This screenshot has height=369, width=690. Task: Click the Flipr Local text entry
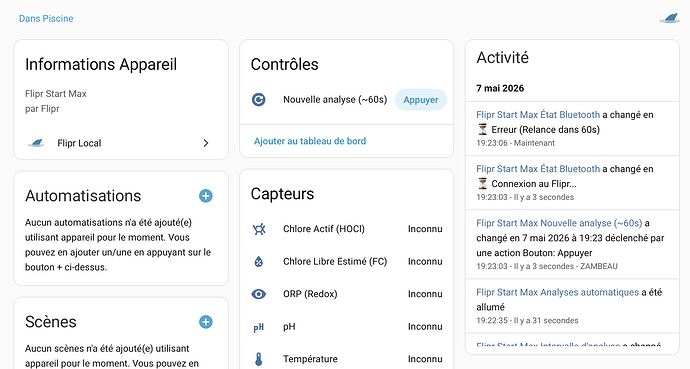[x=79, y=143]
